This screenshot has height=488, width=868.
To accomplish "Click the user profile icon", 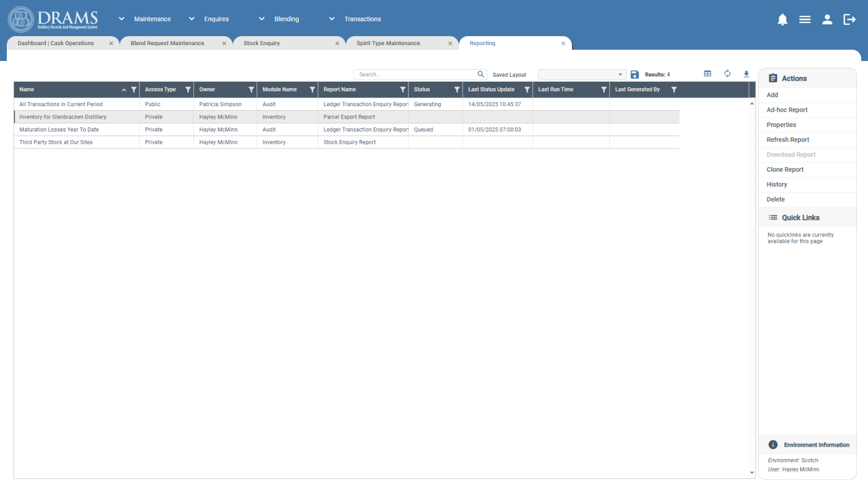I will coord(827,19).
